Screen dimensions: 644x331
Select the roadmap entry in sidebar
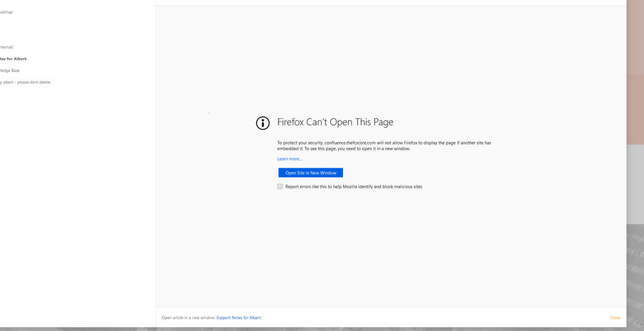6,12
